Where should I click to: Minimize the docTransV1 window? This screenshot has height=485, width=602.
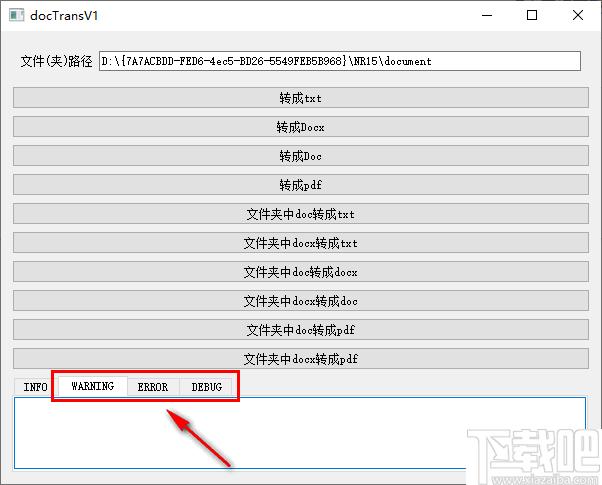click(x=487, y=15)
